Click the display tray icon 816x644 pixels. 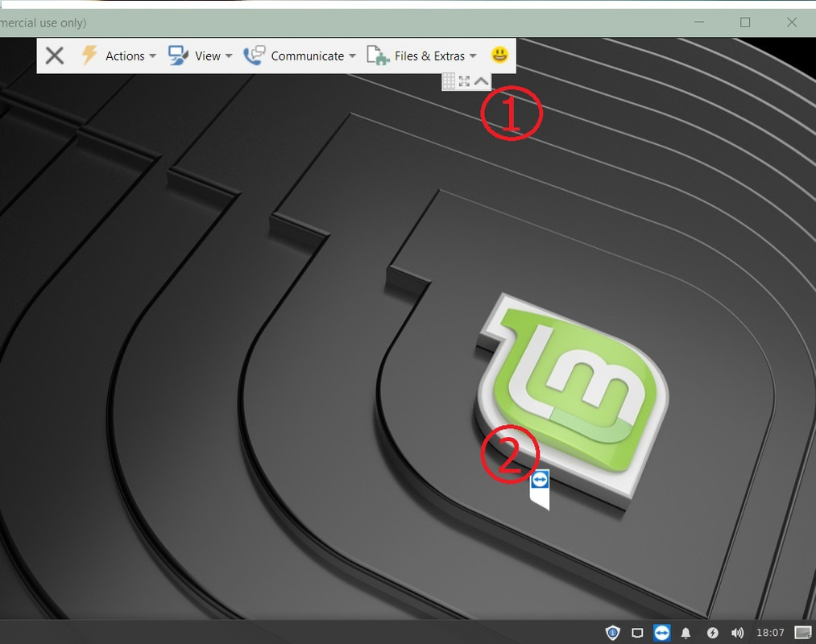637,633
